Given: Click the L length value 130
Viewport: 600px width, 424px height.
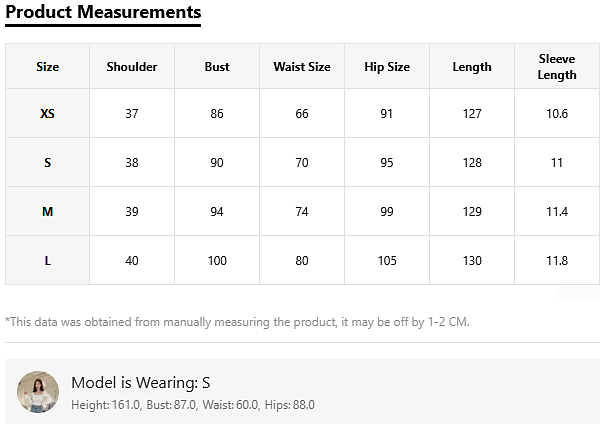Looking at the screenshot, I should [472, 261].
